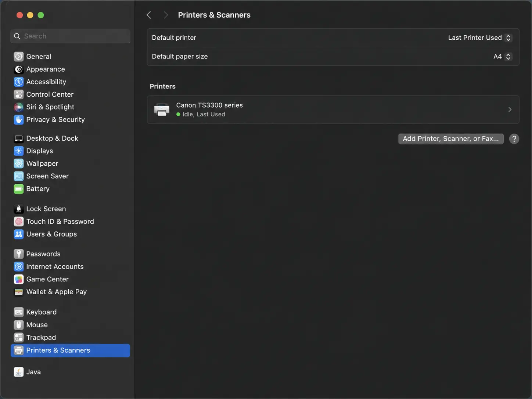Click the Java coffee cup icon
This screenshot has height=399, width=532.
click(x=19, y=372)
